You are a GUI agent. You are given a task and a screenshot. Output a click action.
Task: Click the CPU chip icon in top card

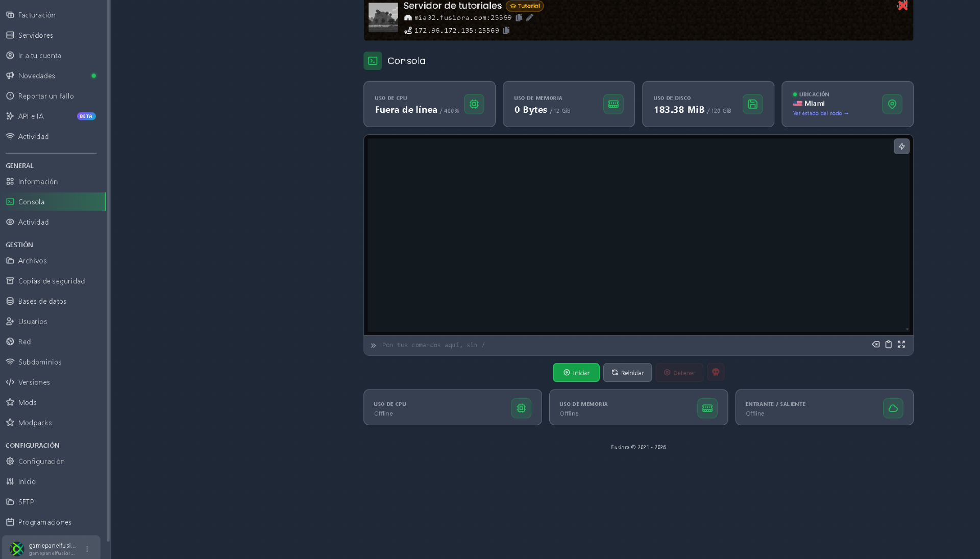coord(474,104)
